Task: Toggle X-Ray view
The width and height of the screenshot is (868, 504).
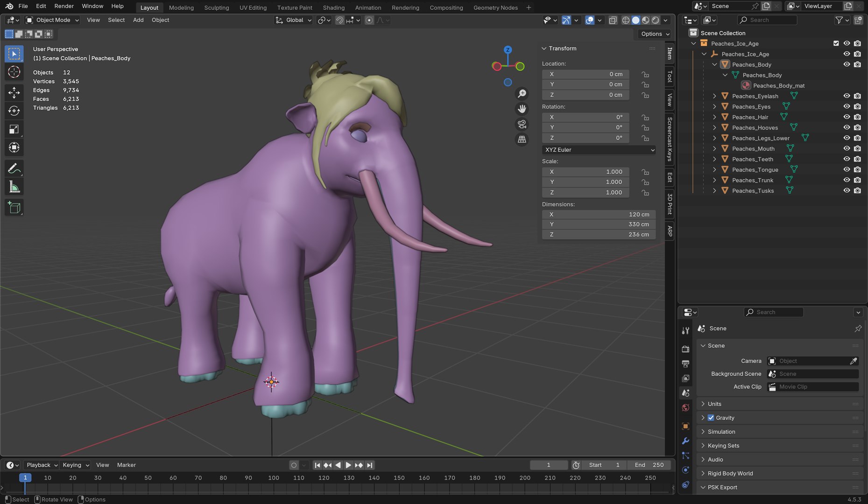Action: [613, 20]
